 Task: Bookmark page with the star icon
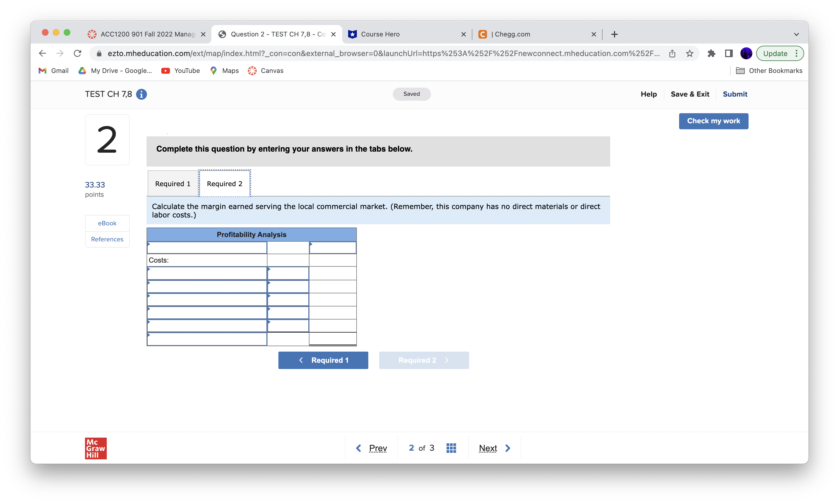pos(689,53)
